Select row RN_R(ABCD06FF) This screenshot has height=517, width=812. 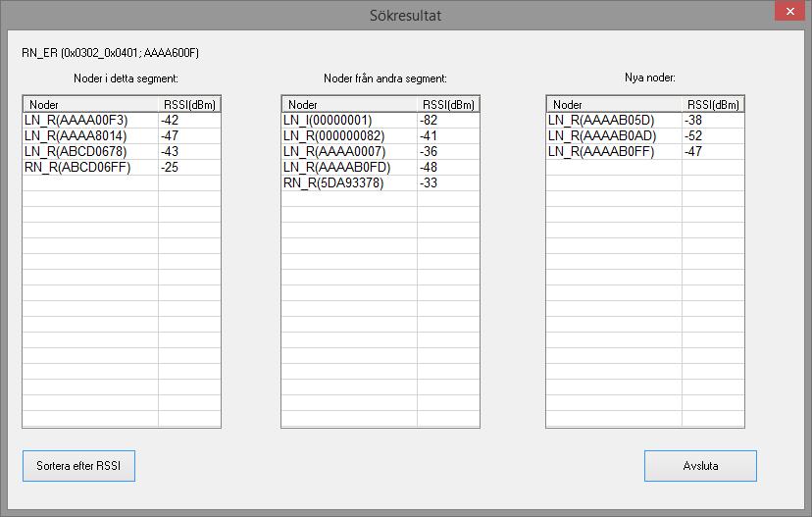[122, 167]
